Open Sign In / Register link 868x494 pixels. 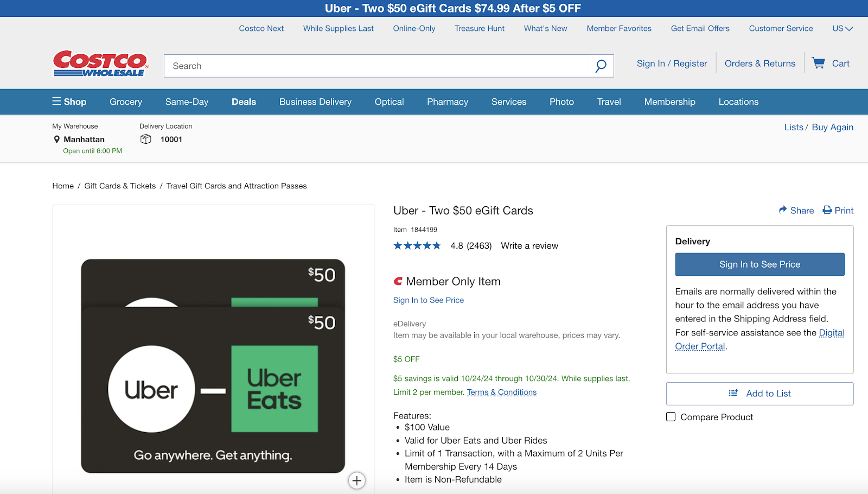pyautogui.click(x=672, y=64)
